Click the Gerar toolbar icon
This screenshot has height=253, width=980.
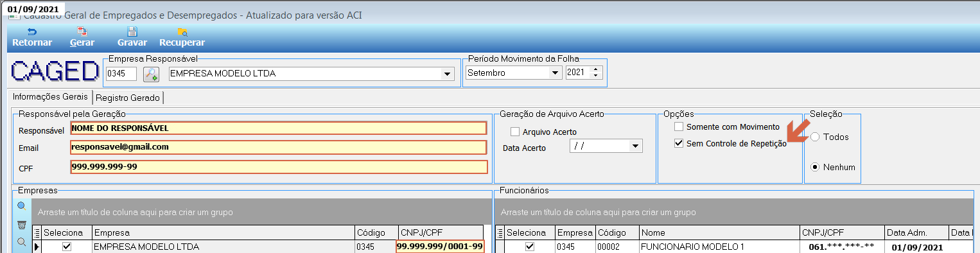click(82, 31)
